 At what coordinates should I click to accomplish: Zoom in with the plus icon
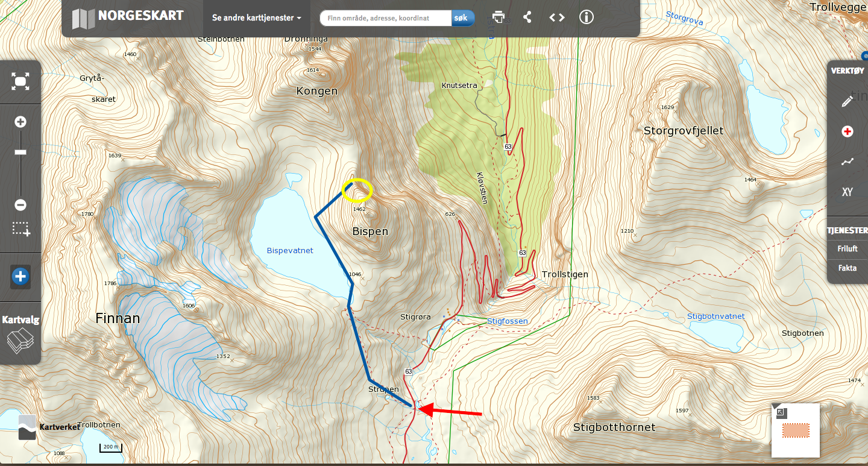pyautogui.click(x=20, y=122)
